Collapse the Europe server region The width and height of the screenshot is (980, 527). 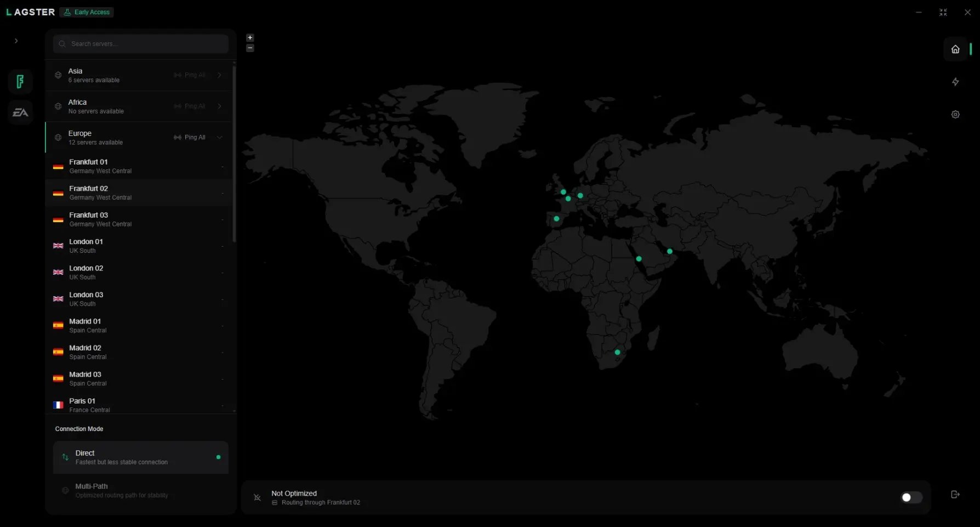(x=220, y=138)
